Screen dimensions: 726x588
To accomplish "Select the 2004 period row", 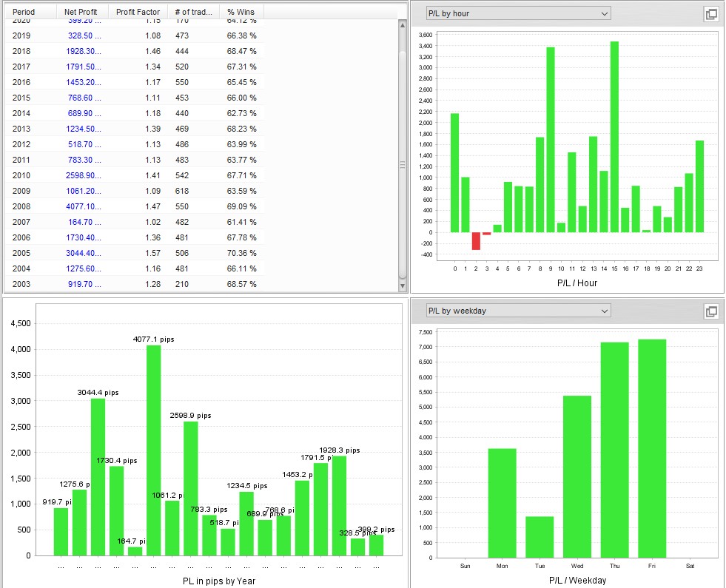I will click(134, 268).
